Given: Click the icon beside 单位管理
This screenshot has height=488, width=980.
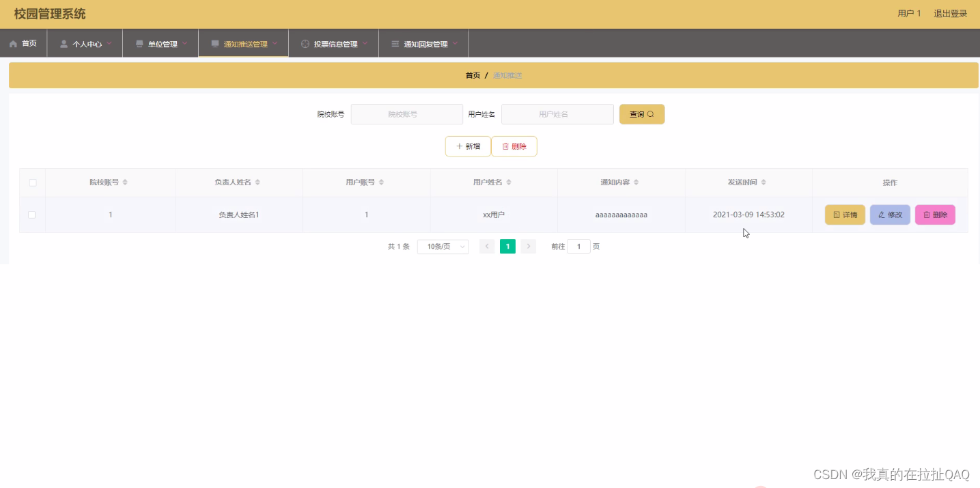Looking at the screenshot, I should click(139, 44).
